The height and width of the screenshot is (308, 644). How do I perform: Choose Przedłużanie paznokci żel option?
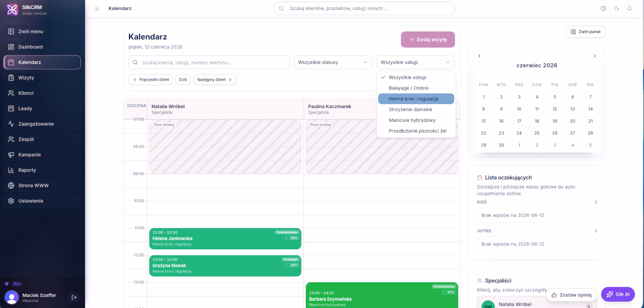416,131
